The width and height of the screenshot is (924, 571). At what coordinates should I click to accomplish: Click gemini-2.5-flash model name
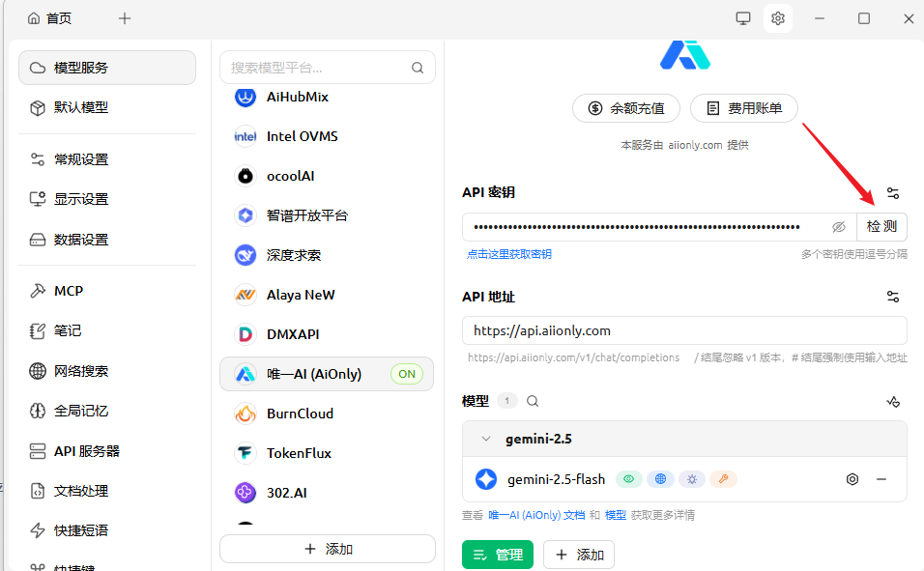pos(557,479)
